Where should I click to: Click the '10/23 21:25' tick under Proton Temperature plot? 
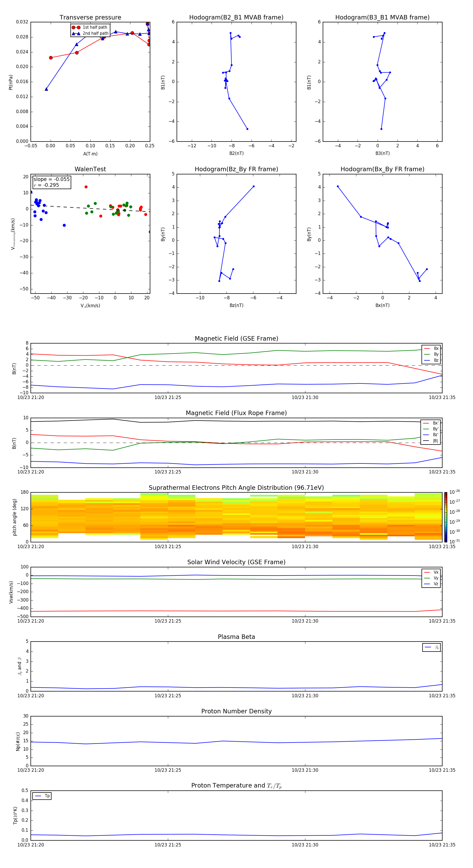168,845
